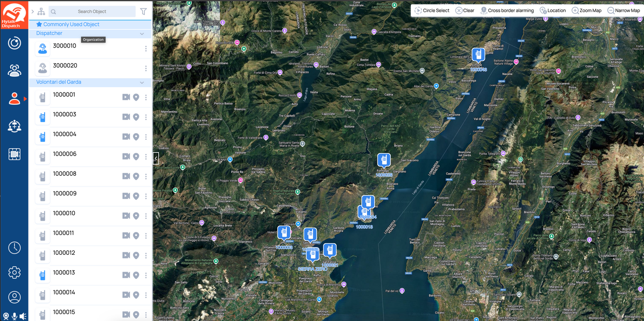Select dispatcher 3000010 in list
This screenshot has width=644, height=321.
(x=90, y=49)
